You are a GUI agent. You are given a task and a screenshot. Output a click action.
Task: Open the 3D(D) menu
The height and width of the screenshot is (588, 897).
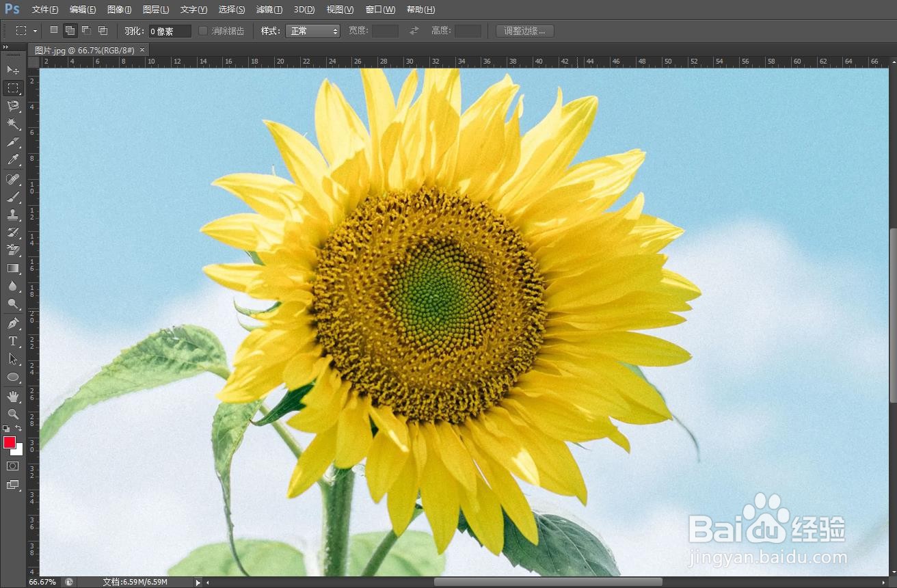click(304, 10)
